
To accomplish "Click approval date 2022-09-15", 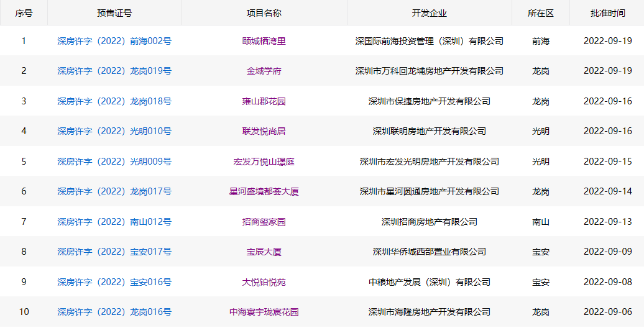I will [607, 162].
